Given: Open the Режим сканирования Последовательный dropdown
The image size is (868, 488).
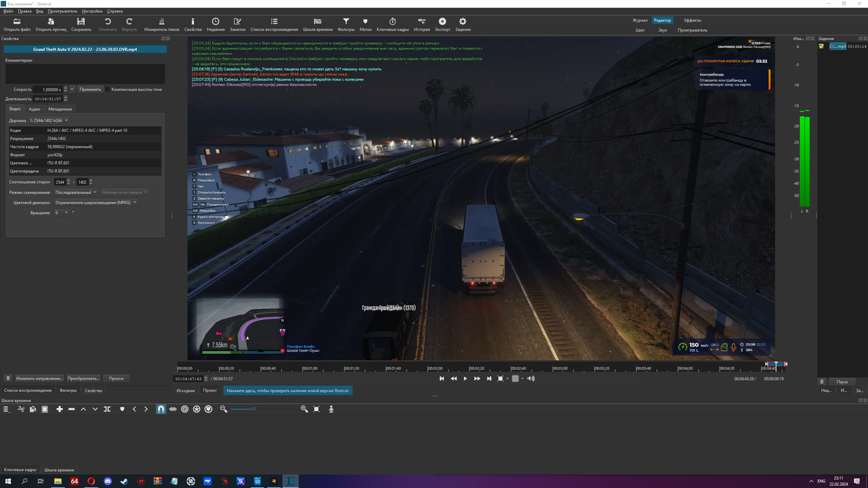Looking at the screenshot, I should click(76, 192).
